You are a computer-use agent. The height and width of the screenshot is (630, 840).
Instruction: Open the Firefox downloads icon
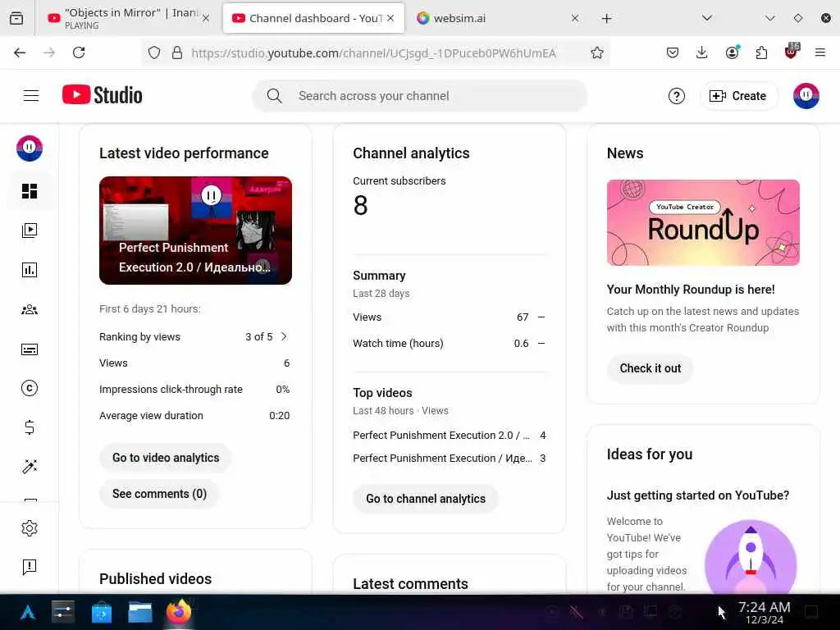702,52
